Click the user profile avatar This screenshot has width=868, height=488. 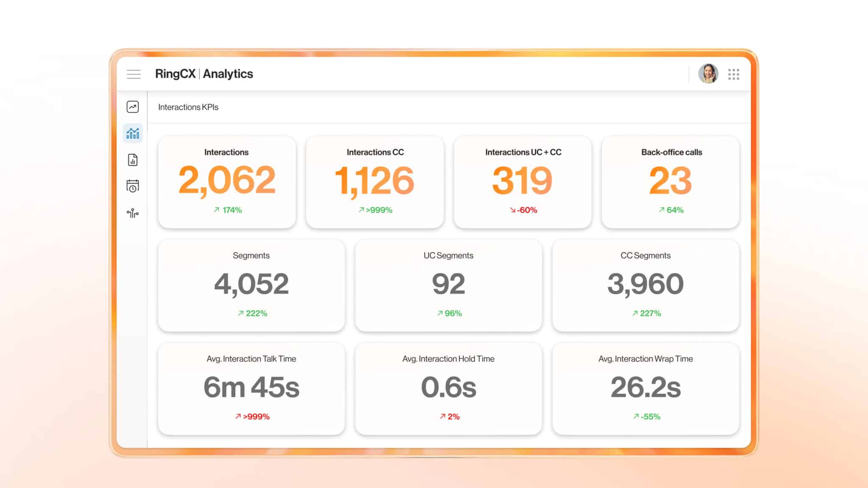(708, 74)
